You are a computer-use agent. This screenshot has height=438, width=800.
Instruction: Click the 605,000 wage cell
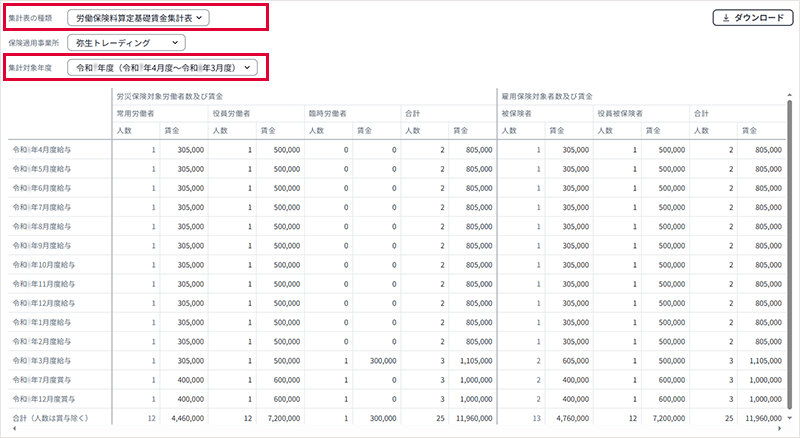(567, 359)
